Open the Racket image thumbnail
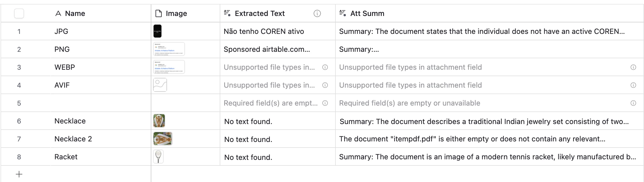Screen dimensions: 644x182 tap(158, 157)
